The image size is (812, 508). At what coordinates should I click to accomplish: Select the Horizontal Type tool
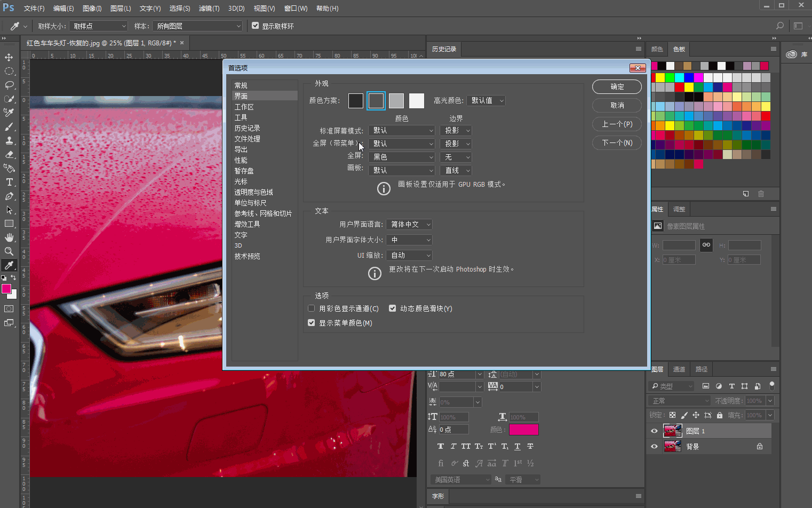9,182
